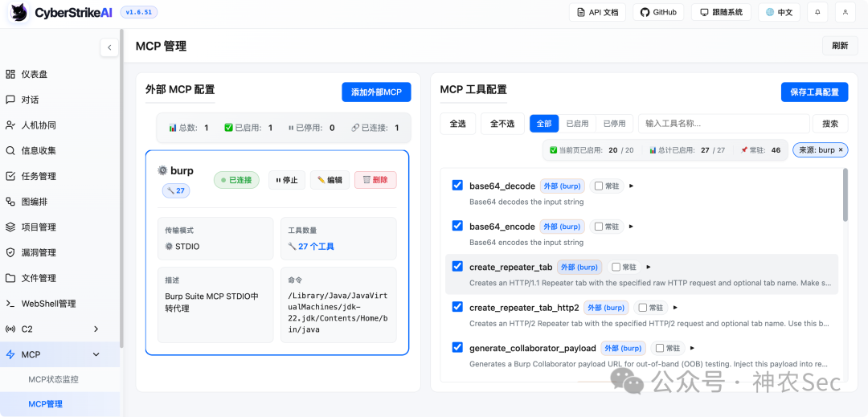Click the 任务管理 checklist icon
The image size is (868, 417).
[x=10, y=176]
